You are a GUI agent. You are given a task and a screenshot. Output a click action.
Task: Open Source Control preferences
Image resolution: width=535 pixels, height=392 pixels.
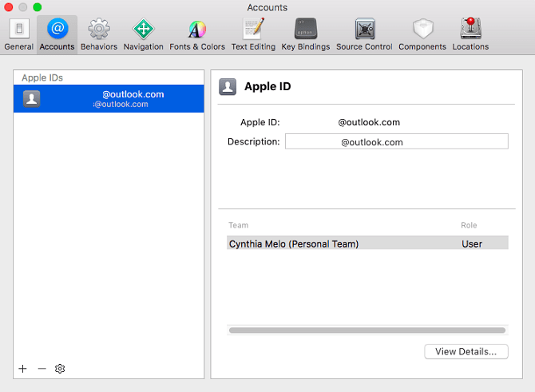point(364,34)
